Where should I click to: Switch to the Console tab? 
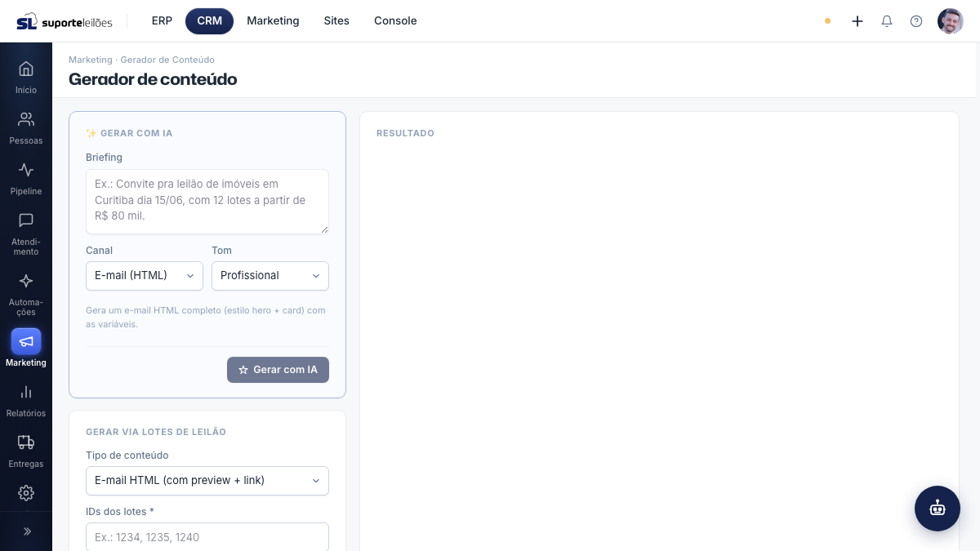click(x=395, y=21)
